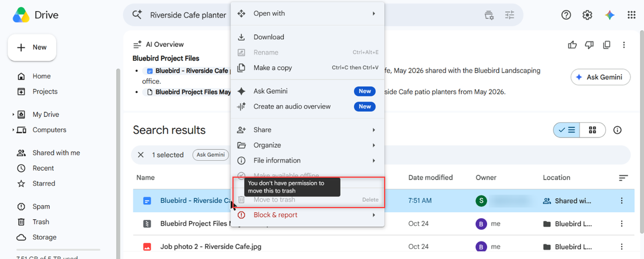This screenshot has height=259, width=644.
Task: Open more actions for Job photo 2 row
Action: [621, 247]
